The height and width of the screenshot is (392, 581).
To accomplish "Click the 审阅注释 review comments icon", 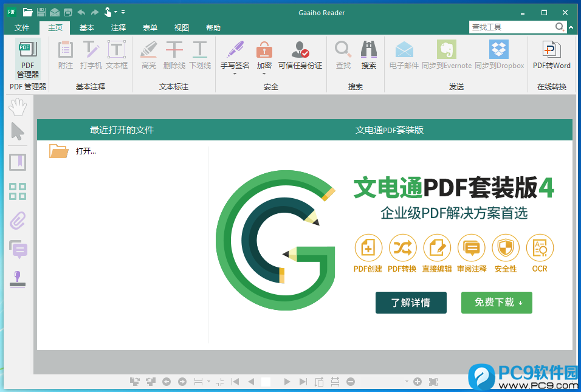I will (x=472, y=247).
